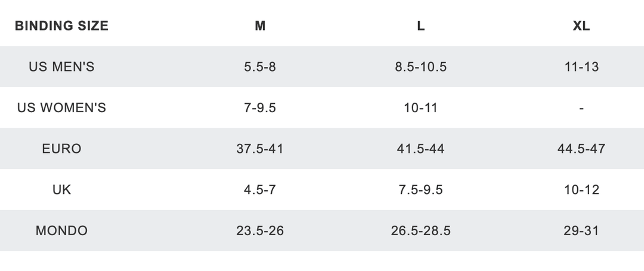Click the UK row label

coord(61,190)
